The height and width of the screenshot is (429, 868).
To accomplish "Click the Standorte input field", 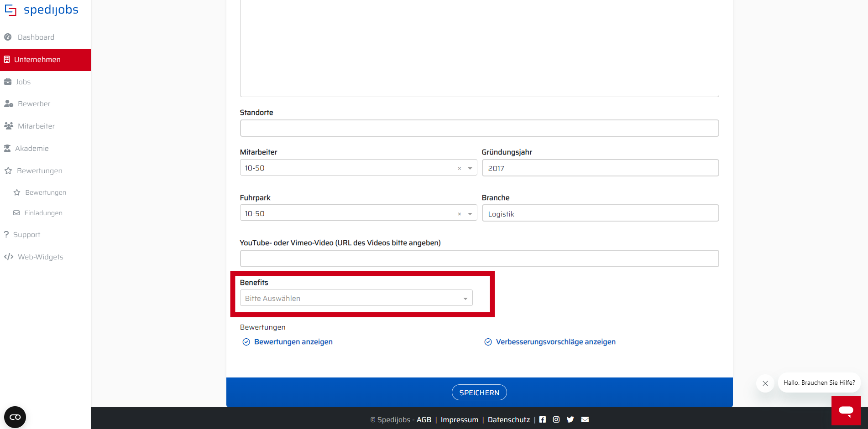I will [479, 128].
